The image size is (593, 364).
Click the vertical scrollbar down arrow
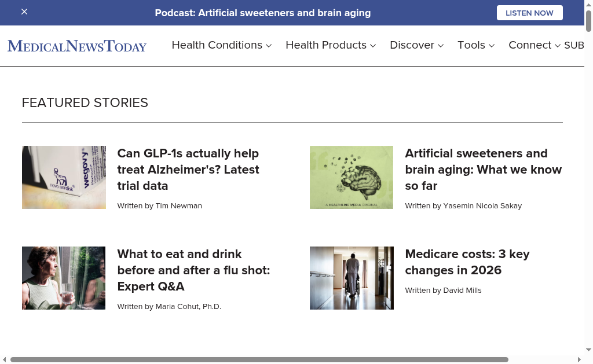[x=588, y=350]
